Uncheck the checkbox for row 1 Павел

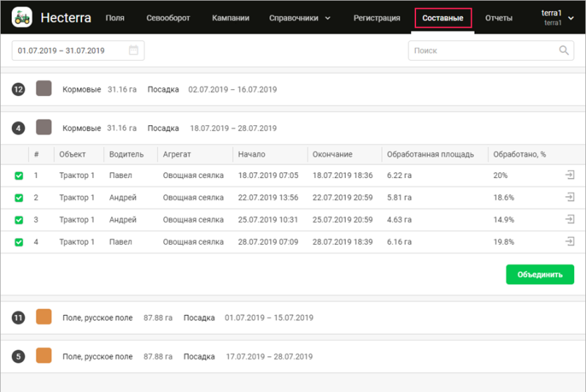click(x=19, y=176)
